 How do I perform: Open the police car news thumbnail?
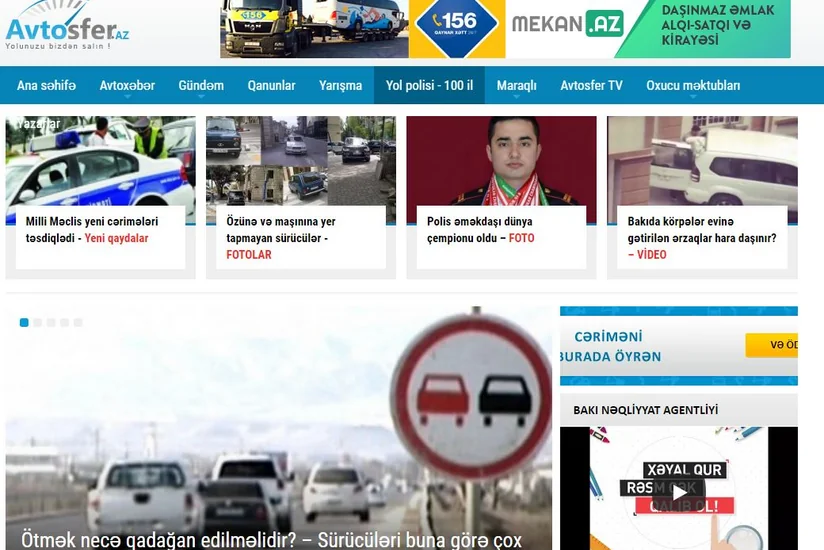[100, 161]
